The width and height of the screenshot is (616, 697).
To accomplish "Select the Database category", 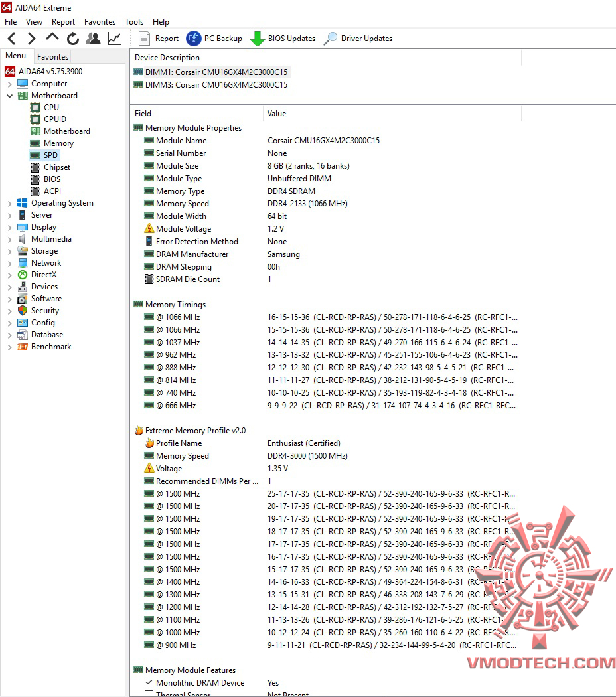I will click(x=40, y=335).
